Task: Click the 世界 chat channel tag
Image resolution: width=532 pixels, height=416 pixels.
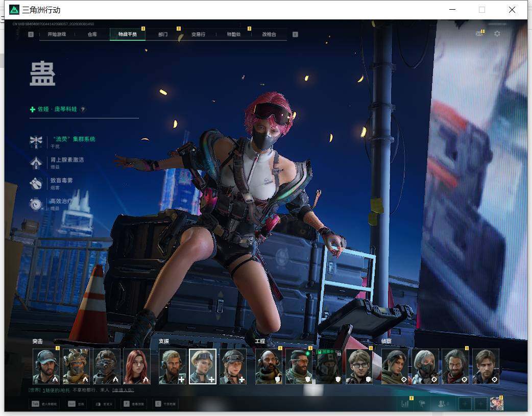Action: [x=35, y=390]
